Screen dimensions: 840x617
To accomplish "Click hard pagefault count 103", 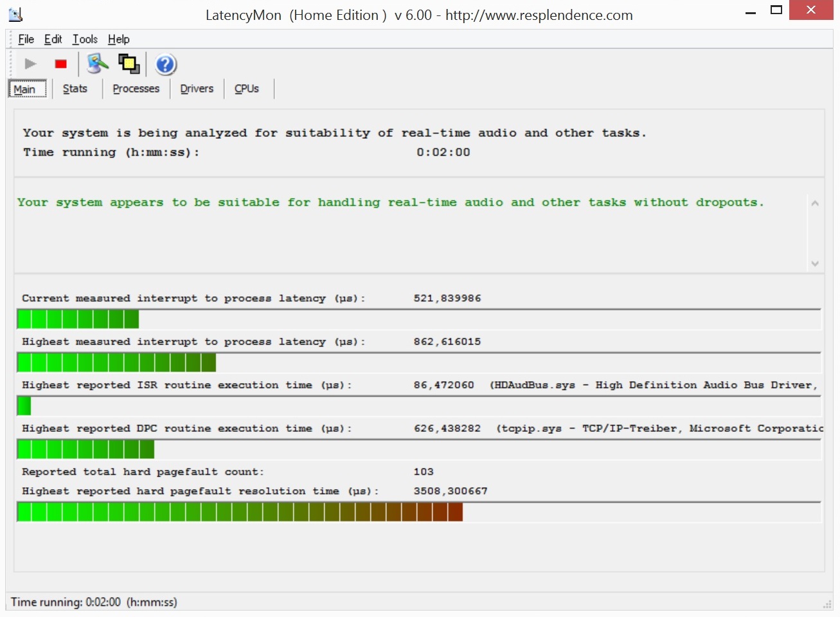I will pos(424,472).
